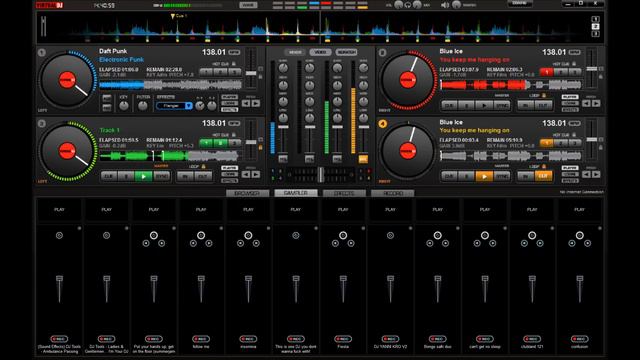Switch to waveform view 2 at top right
The image size is (640, 360).
click(596, 27)
